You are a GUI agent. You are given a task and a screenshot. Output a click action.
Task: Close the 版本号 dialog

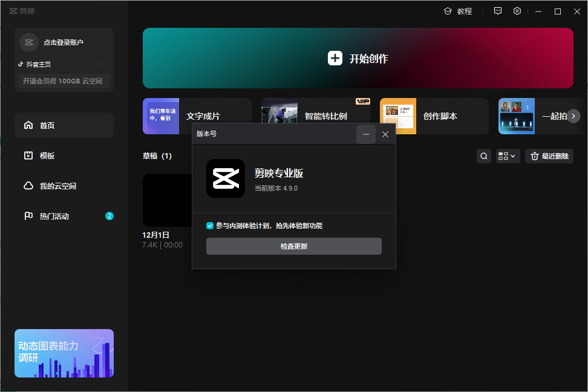coord(385,134)
